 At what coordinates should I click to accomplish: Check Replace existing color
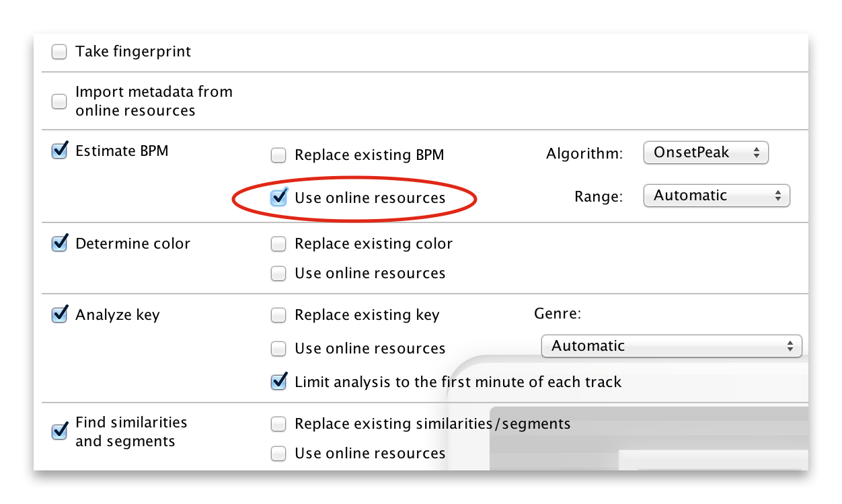tap(278, 244)
